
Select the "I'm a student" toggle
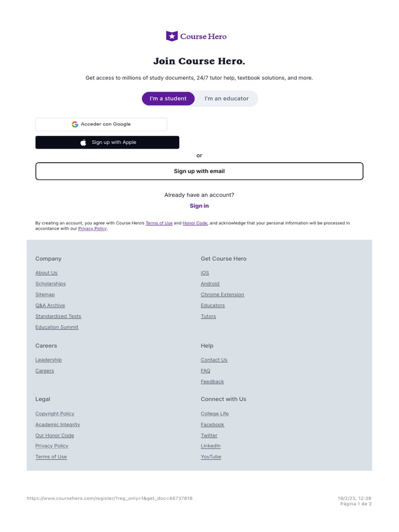pos(168,99)
